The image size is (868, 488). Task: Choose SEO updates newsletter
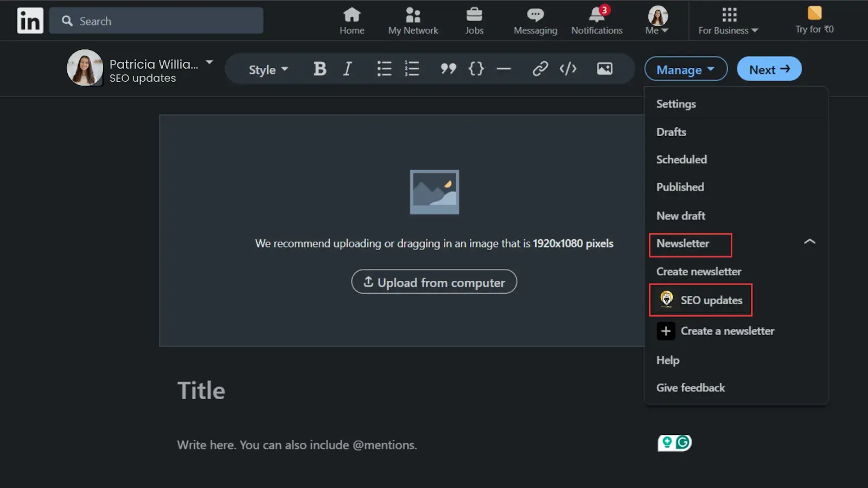pos(711,300)
